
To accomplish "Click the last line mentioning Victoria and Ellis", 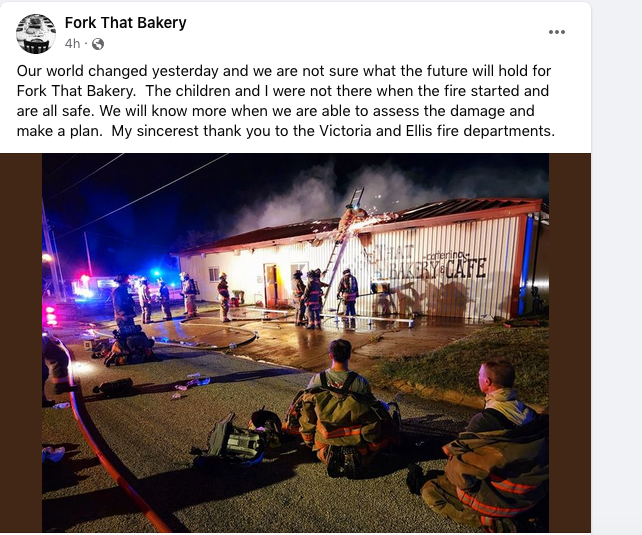I will pos(285,131).
